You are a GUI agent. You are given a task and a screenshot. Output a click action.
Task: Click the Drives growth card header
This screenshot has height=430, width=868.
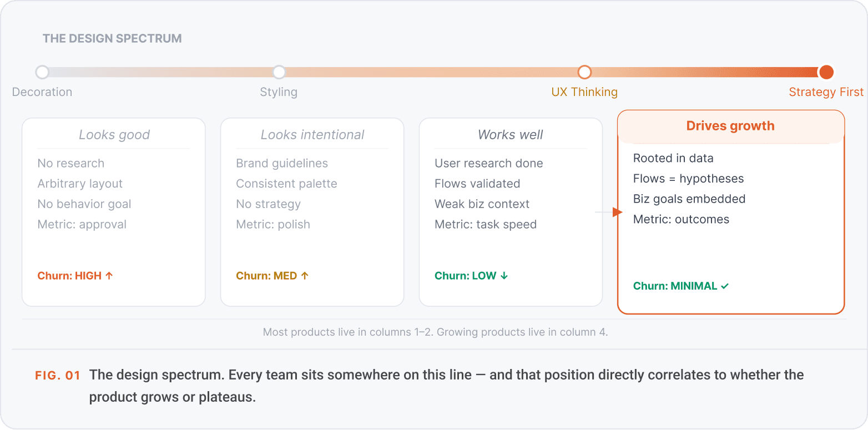(x=730, y=126)
